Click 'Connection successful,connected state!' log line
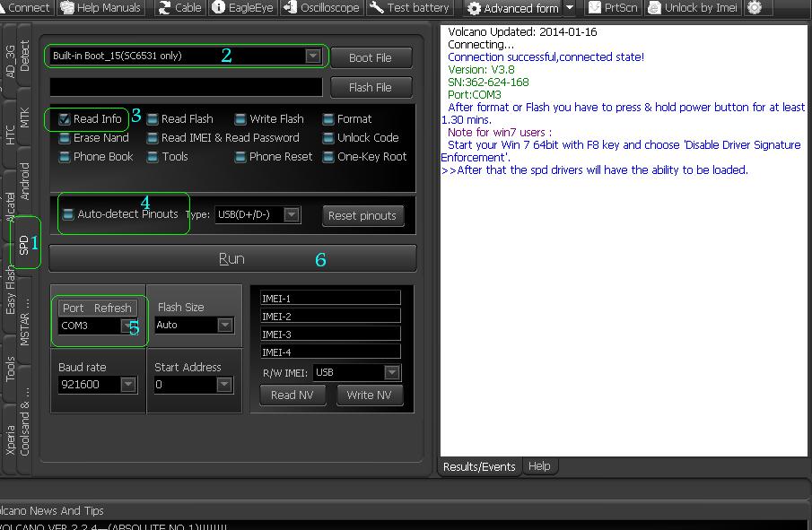Viewport: 812px width, 530px height. click(x=546, y=56)
